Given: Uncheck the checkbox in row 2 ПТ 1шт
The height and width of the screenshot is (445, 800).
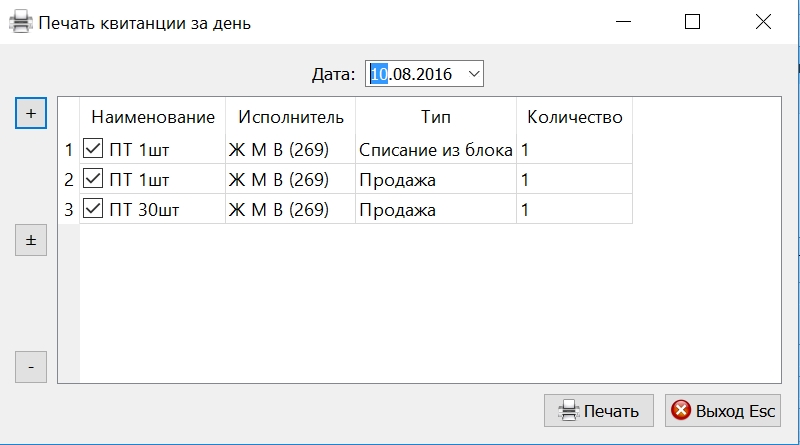Looking at the screenshot, I should 93,179.
